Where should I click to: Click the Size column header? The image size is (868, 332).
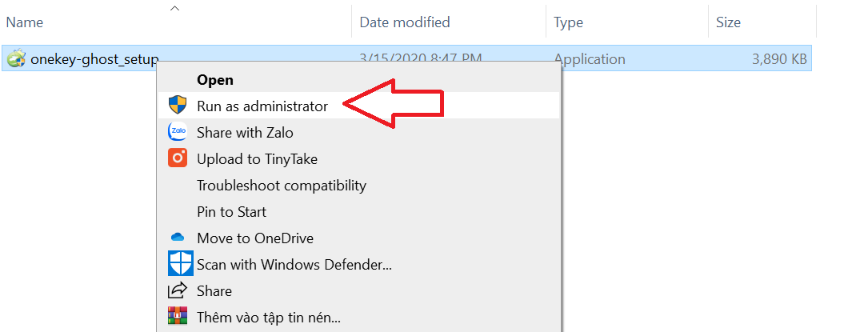(728, 22)
